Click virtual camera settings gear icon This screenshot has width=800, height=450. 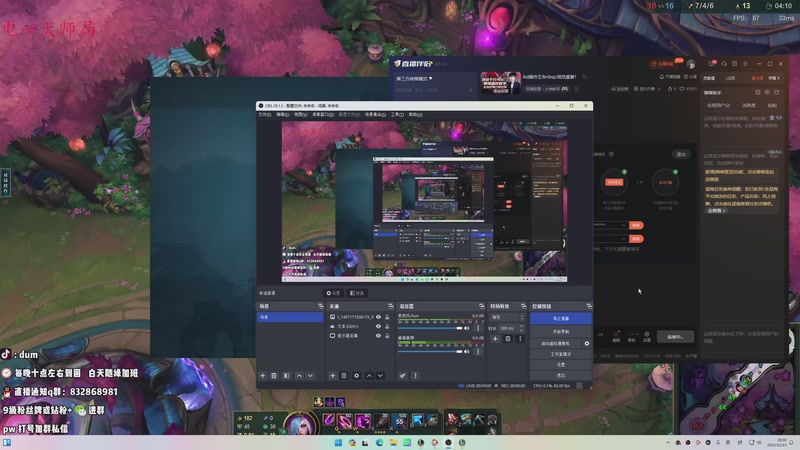coord(587,343)
